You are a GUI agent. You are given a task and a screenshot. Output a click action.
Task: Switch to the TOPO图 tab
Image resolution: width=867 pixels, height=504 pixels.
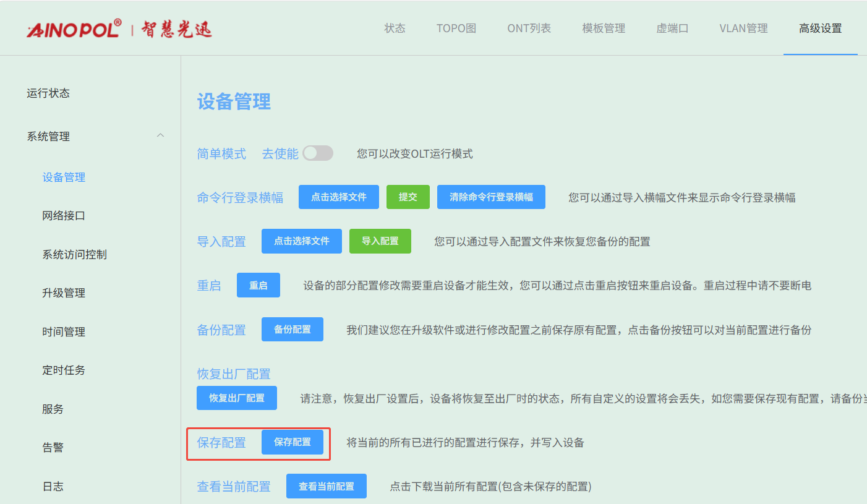coord(456,28)
